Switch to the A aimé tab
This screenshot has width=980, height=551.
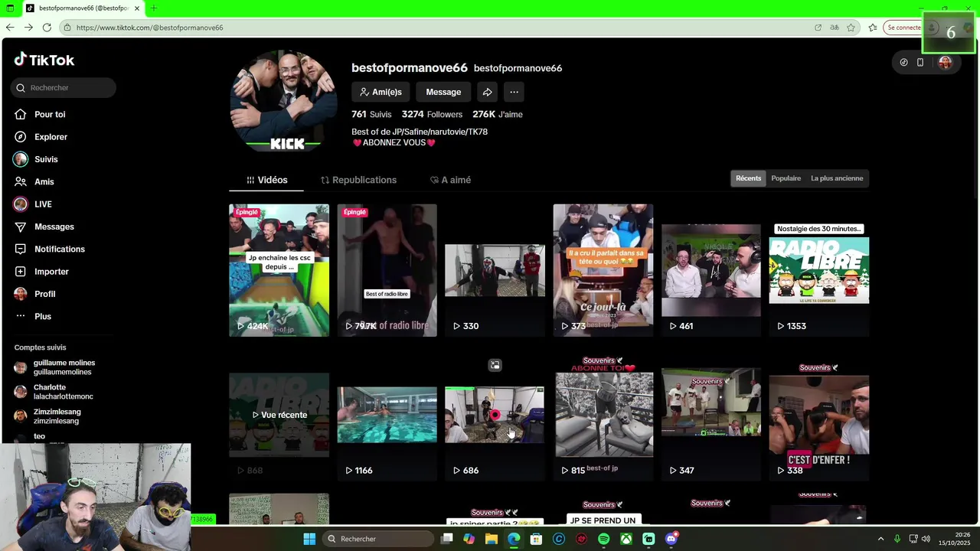point(450,180)
